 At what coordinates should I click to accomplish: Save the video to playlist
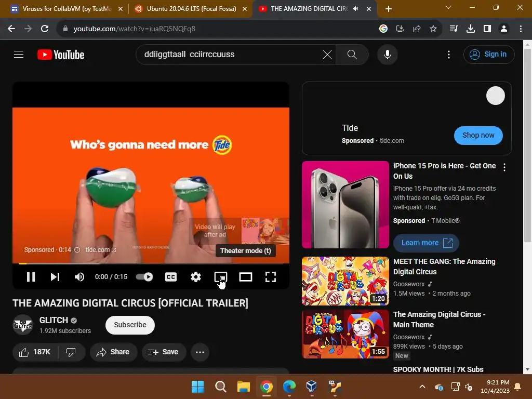pyautogui.click(x=163, y=352)
